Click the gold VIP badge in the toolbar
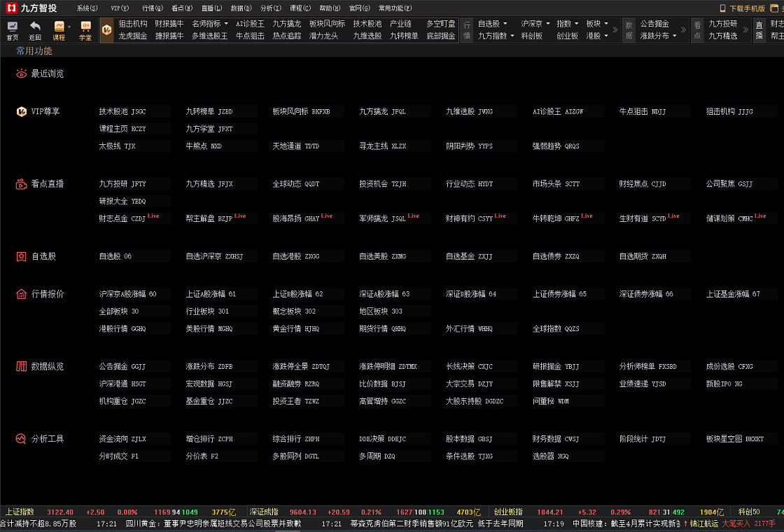This screenshot has width=784, height=532. 106,30
